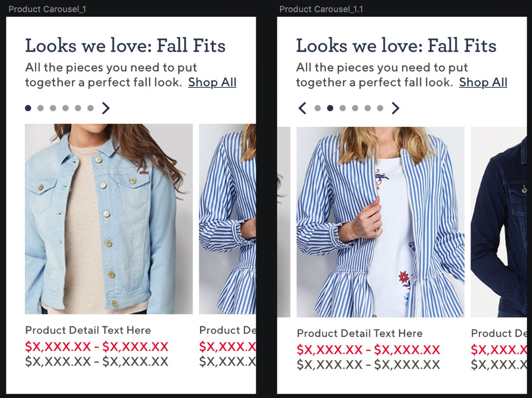Click previous arrow in right carousel
Viewport: 532px width, 398px height.
pyautogui.click(x=303, y=108)
